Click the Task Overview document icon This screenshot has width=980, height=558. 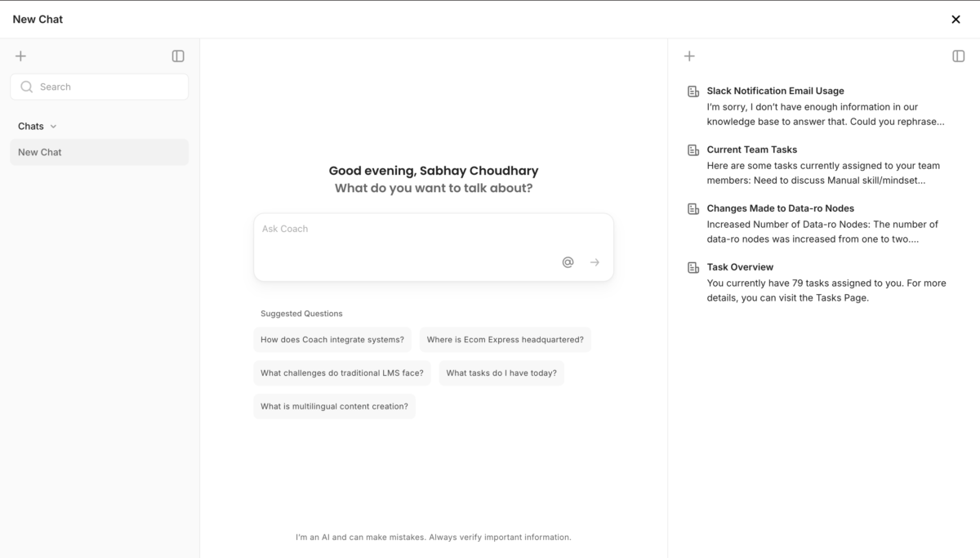click(x=693, y=268)
